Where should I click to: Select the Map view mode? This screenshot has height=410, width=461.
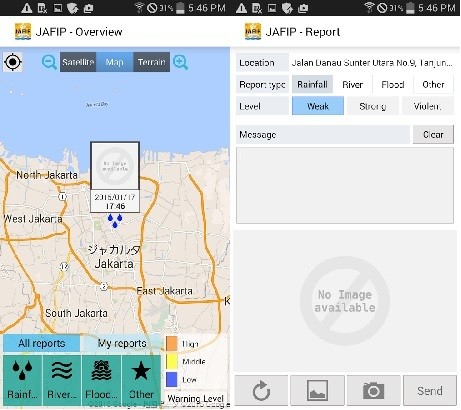(114, 62)
